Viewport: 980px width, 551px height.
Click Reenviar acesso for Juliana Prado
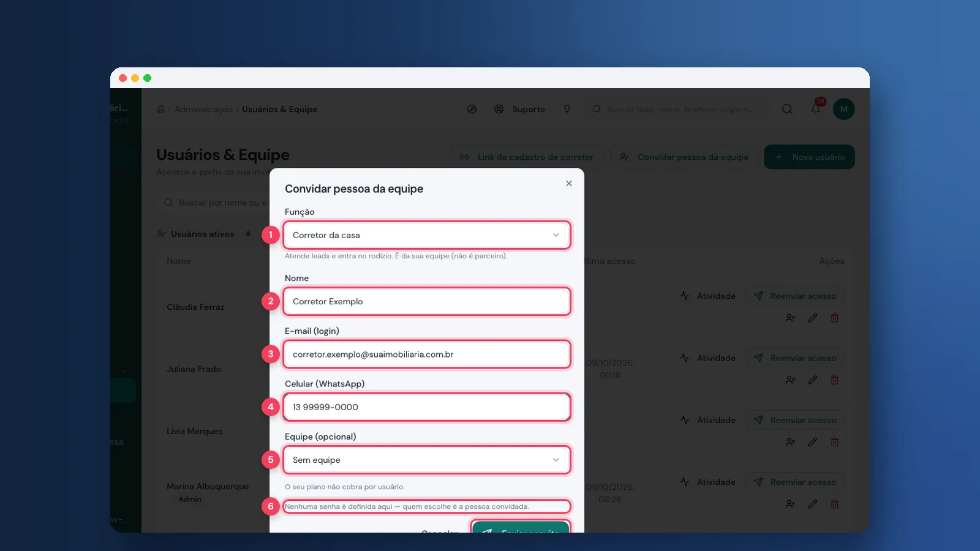(795, 358)
